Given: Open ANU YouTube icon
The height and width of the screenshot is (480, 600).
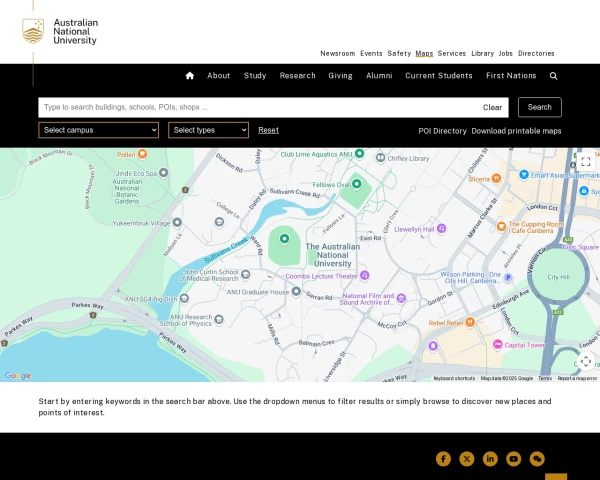Looking at the screenshot, I should click(x=514, y=459).
